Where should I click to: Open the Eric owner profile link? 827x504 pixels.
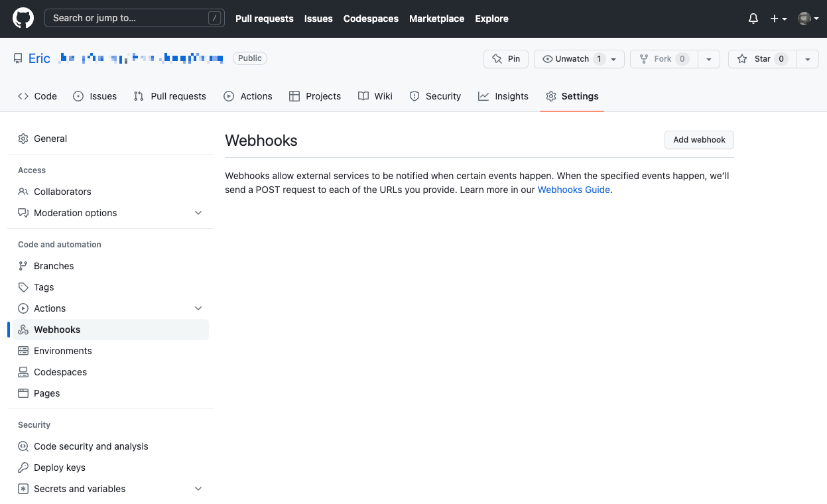click(39, 58)
